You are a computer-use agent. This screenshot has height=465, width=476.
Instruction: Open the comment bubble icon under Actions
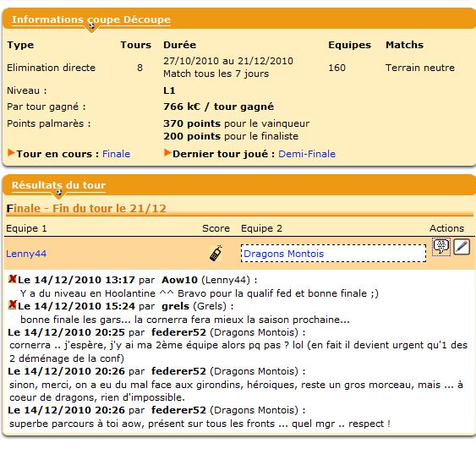click(441, 247)
